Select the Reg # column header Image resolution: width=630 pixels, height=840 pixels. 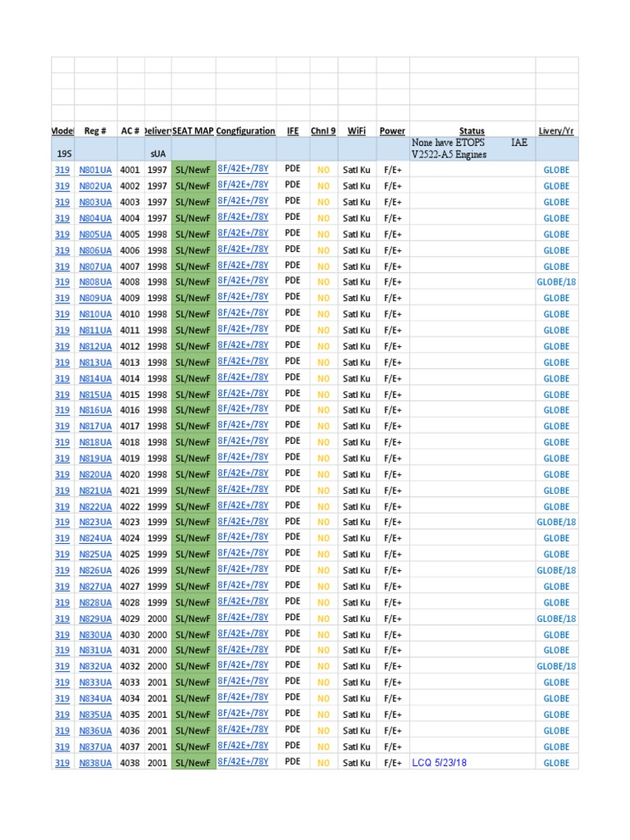tap(95, 130)
